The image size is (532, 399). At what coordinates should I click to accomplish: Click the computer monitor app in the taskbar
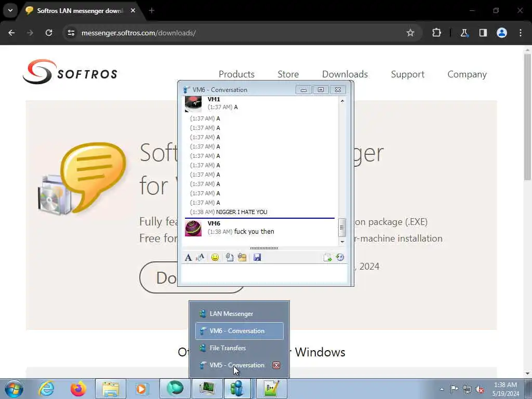207,389
